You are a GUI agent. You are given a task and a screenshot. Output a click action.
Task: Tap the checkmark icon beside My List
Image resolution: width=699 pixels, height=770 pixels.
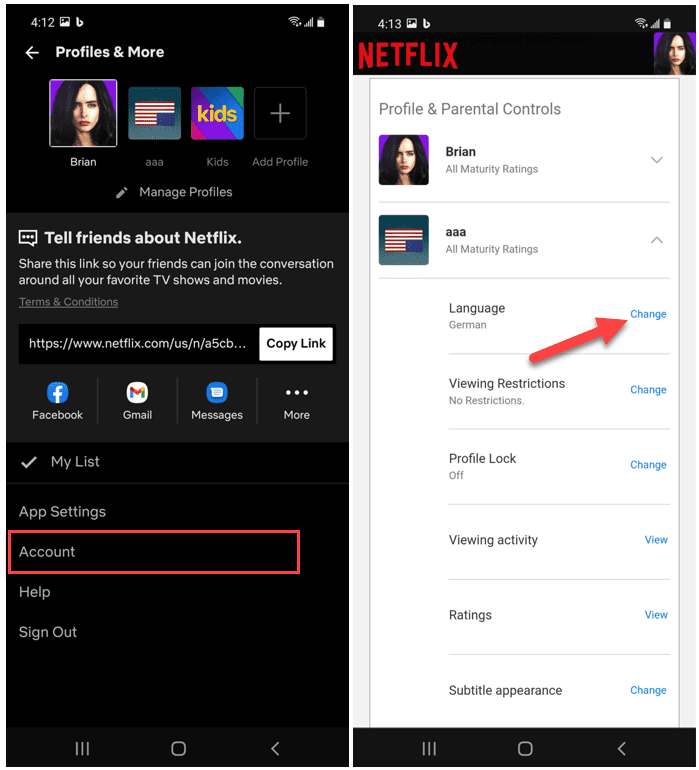(x=29, y=462)
